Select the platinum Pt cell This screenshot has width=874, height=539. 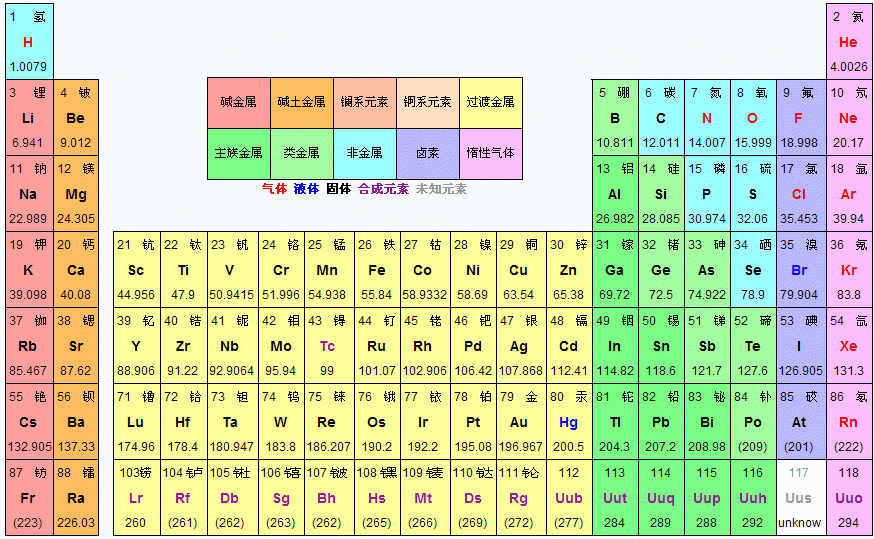473,421
